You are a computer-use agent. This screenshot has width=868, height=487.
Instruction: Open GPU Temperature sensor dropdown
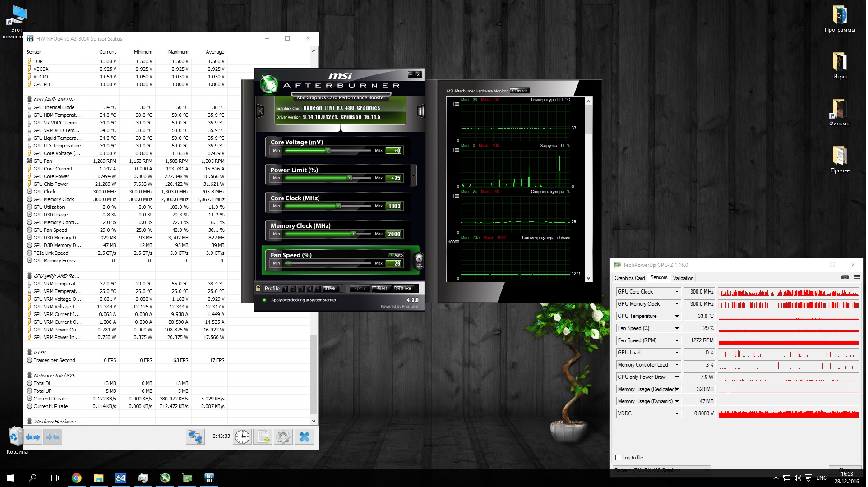[677, 317]
